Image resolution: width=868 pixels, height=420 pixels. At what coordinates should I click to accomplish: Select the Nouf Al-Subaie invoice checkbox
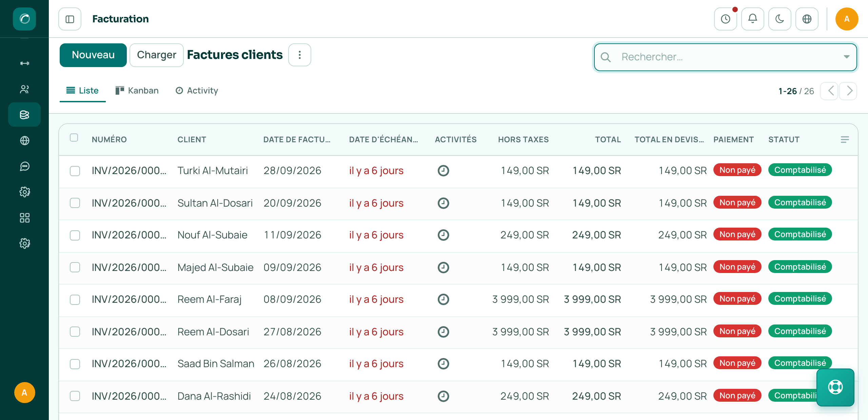click(75, 235)
